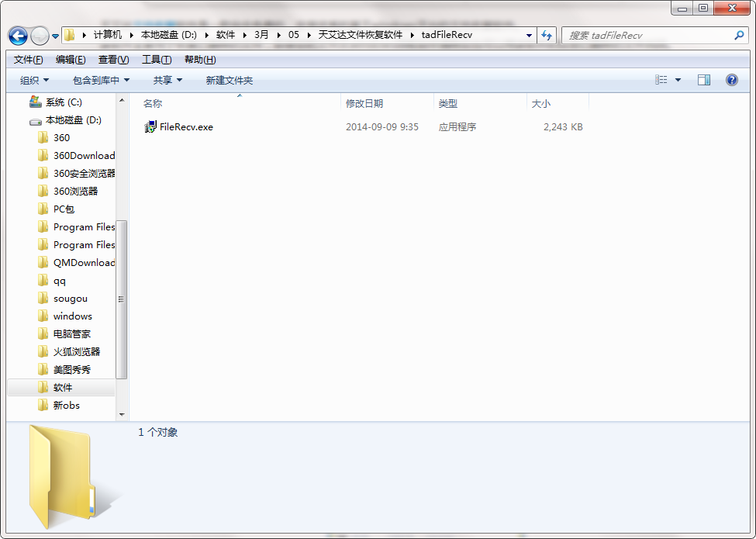756x539 pixels.
Task: Expand arrow after 计算机 in breadcrumb
Action: [x=131, y=35]
